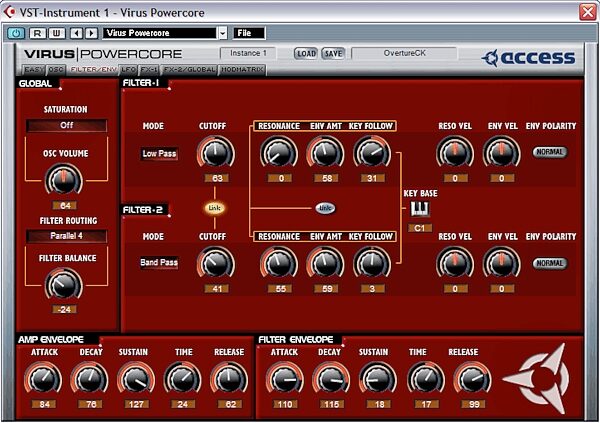Click the Amp Envelope Release knob
Image resolution: width=600 pixels, height=423 pixels.
coord(229,379)
